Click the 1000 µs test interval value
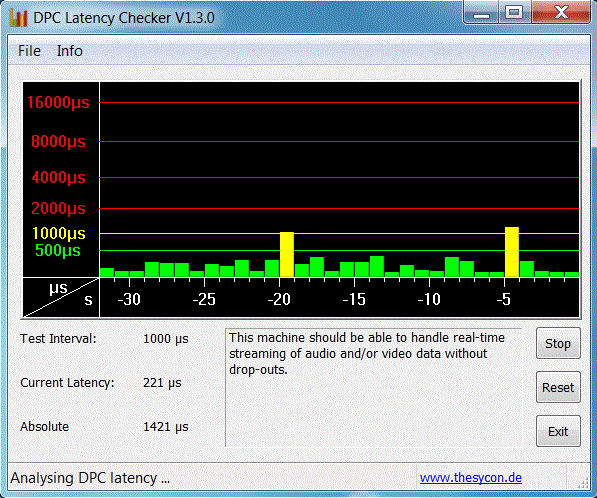The height and width of the screenshot is (498, 597). (166, 338)
